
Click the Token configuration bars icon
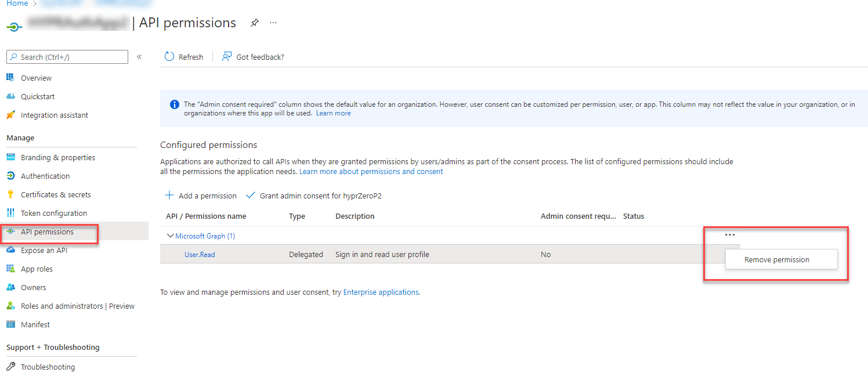click(10, 213)
